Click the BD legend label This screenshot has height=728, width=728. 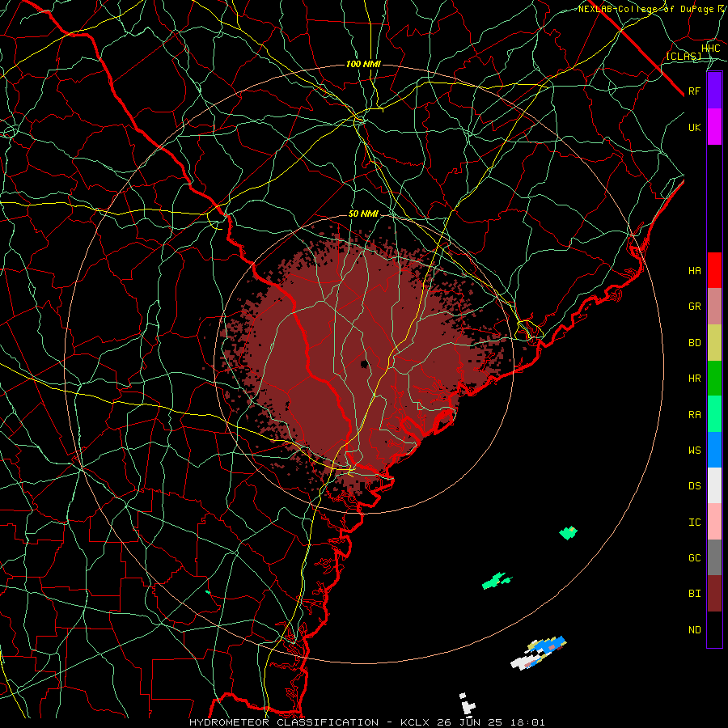[x=695, y=343]
